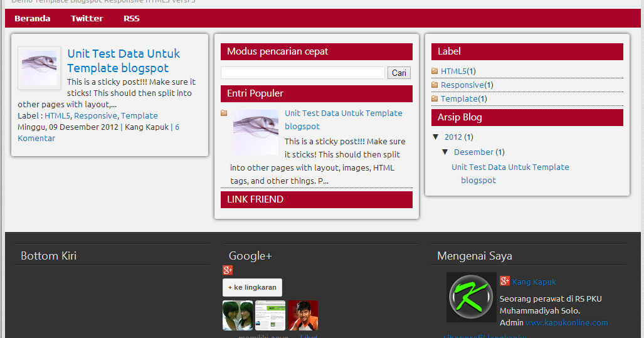Open archived post 'Unit Test Data Untuk Template blogspot'

(510, 174)
